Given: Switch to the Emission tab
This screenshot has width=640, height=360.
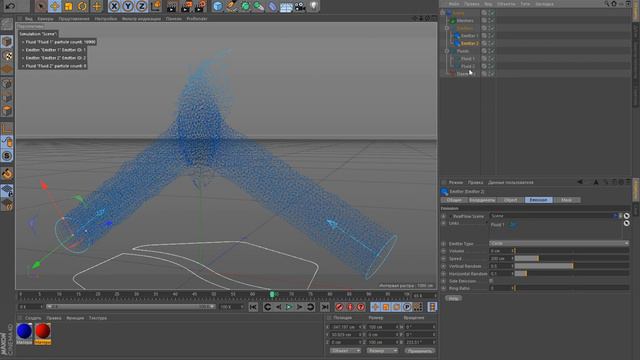Looking at the screenshot, I should click(538, 200).
